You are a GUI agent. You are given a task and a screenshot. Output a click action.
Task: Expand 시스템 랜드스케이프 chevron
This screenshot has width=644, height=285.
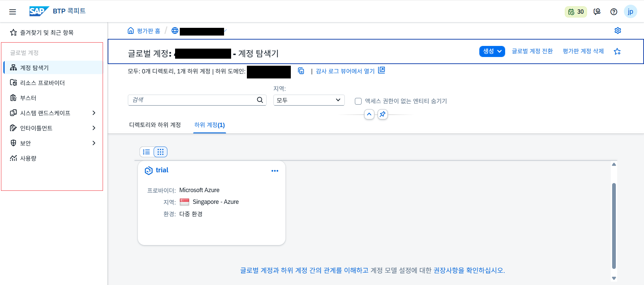click(x=94, y=113)
